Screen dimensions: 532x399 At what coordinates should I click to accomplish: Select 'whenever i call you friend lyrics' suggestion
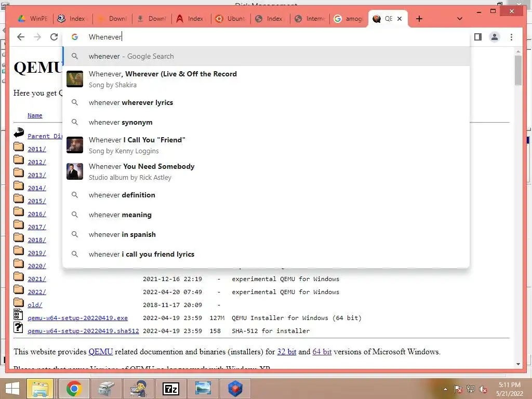coord(267,254)
